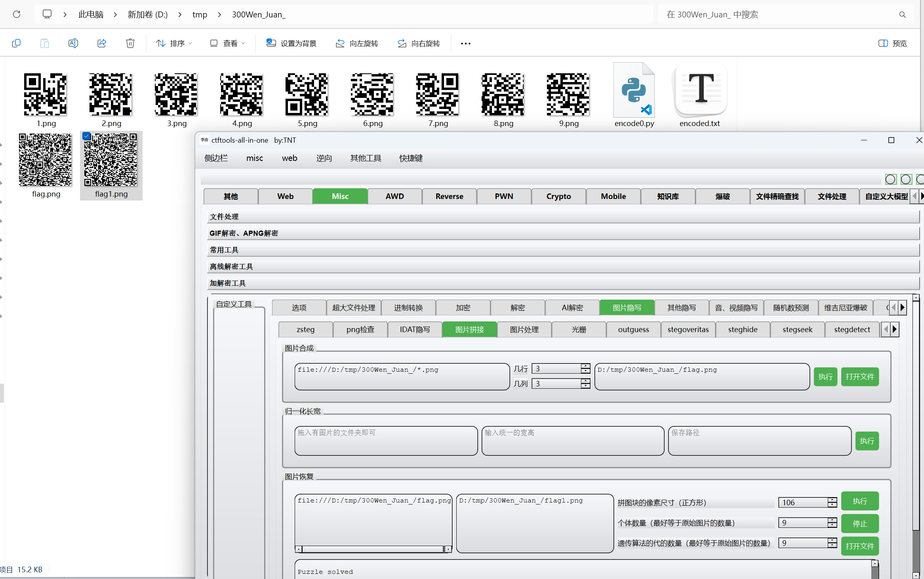Select the 9.png thumbnail
The height and width of the screenshot is (579, 924).
pyautogui.click(x=568, y=94)
